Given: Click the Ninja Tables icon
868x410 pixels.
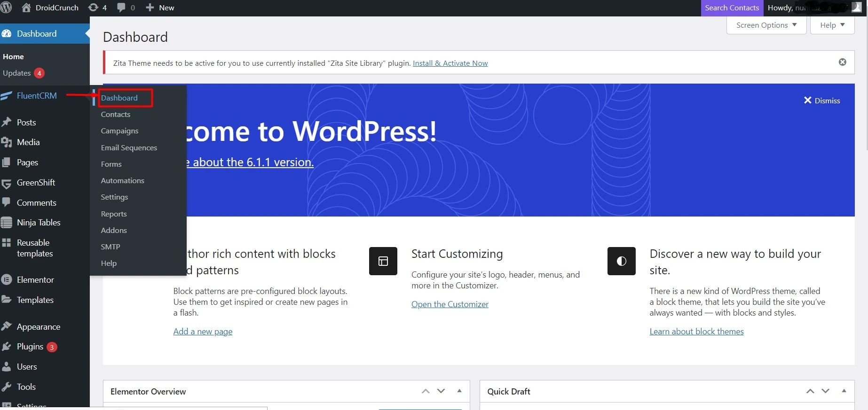Looking at the screenshot, I should tap(7, 223).
